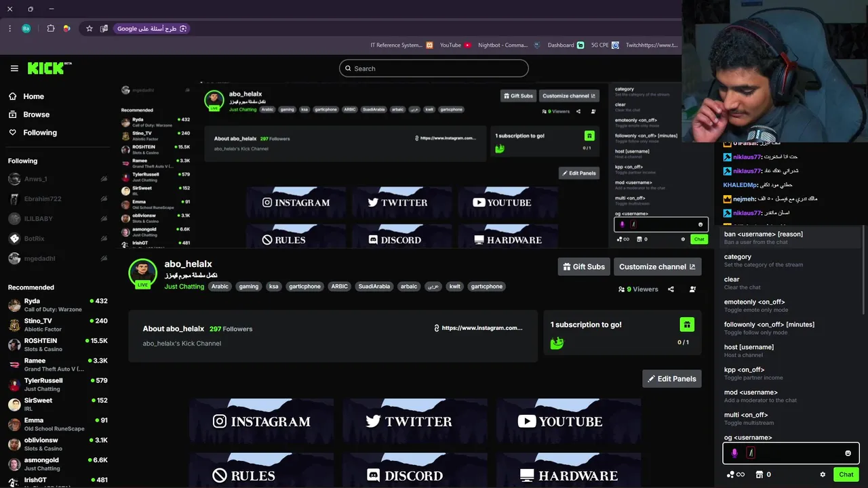Viewport: 868px width, 488px height.
Task: Open the YOUTUBE panel banner
Action: 568,422
